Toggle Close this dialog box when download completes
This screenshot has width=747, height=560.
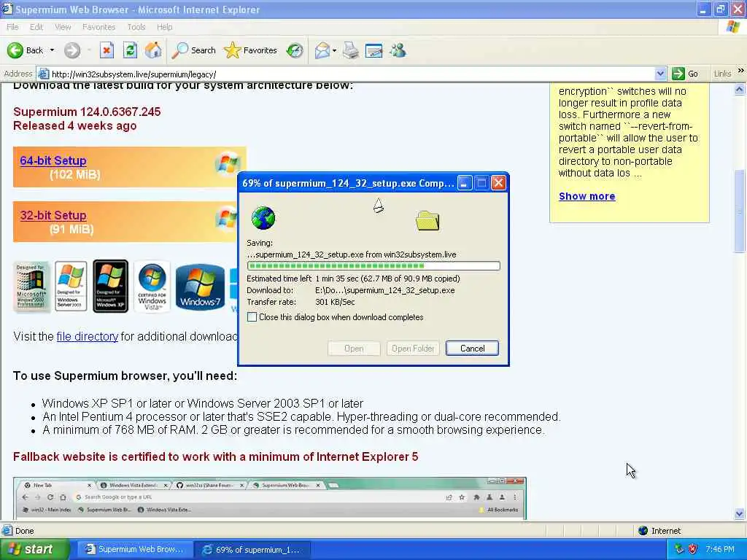252,317
